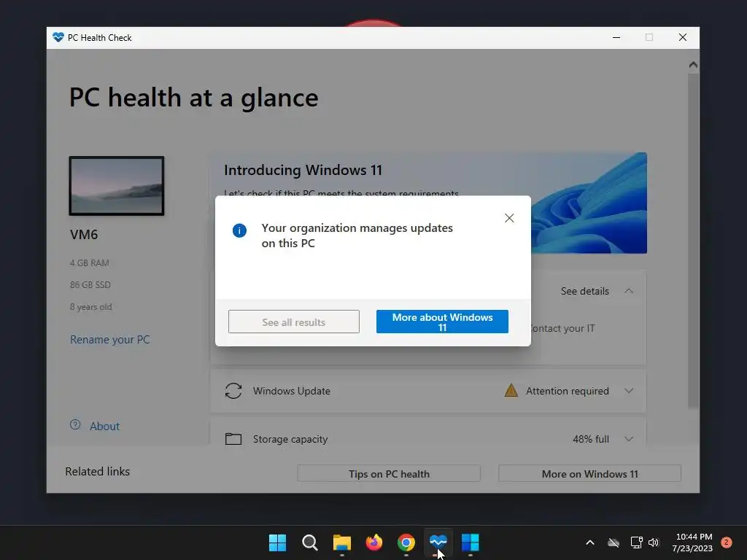Click the PC Health Check title bar icon
Viewport: 747px width, 560px height.
click(x=58, y=37)
